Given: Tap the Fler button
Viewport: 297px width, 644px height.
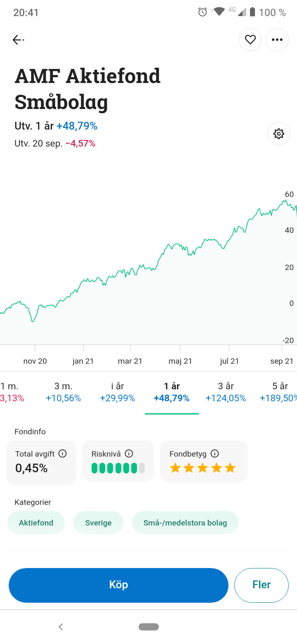Looking at the screenshot, I should point(262,585).
